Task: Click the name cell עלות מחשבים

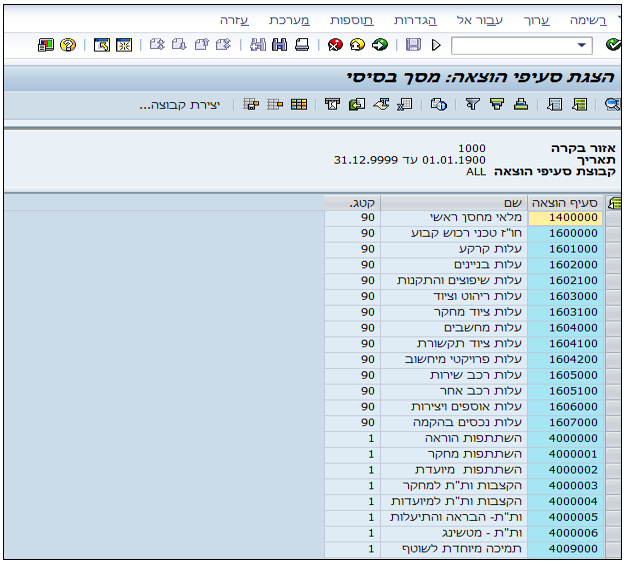Action: point(454,328)
